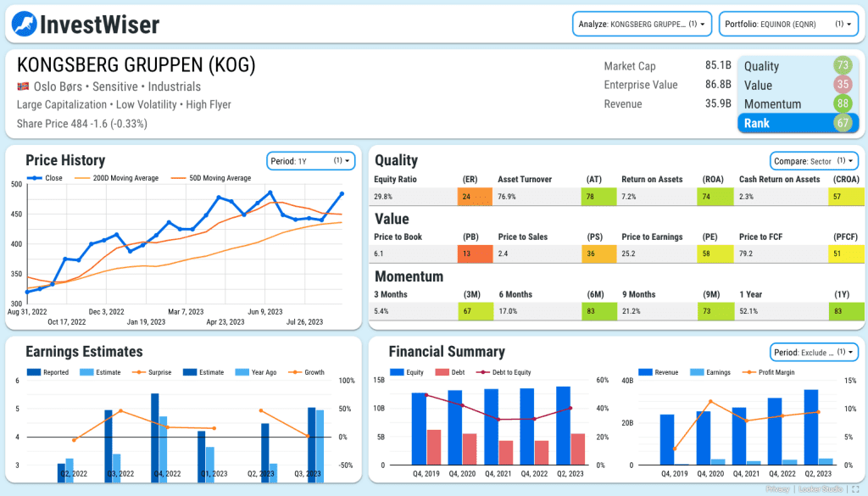Click the Value score badge 35
The width and height of the screenshot is (868, 496).
tap(843, 85)
